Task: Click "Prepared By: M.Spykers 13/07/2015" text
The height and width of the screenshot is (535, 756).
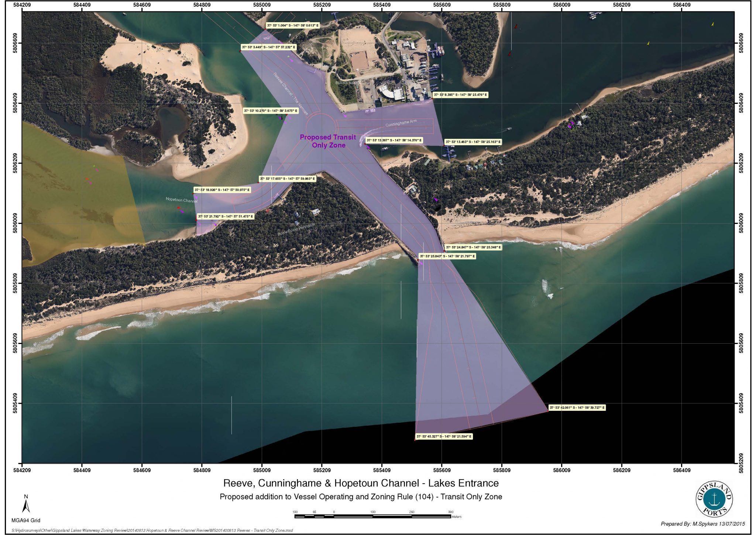Action: click(x=703, y=524)
